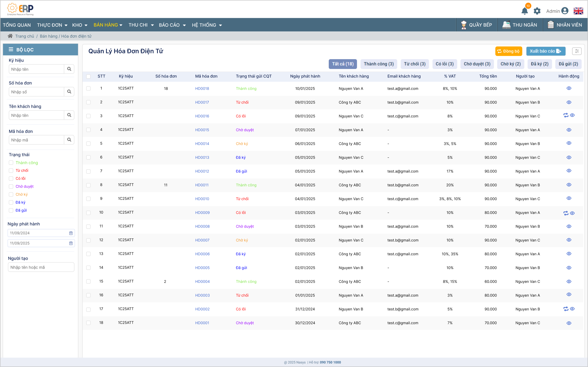
Task: Click the Xuất báo cáo button
Action: 546,51
